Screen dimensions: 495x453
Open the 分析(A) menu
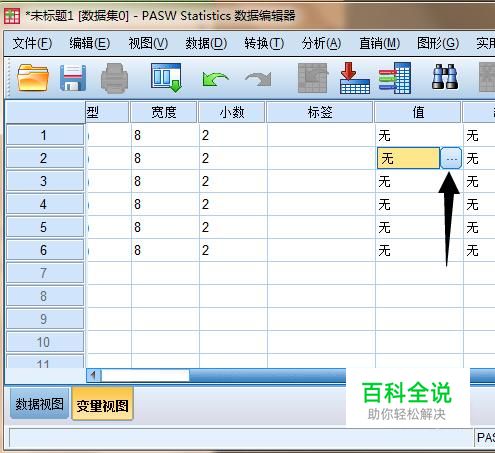pos(321,43)
